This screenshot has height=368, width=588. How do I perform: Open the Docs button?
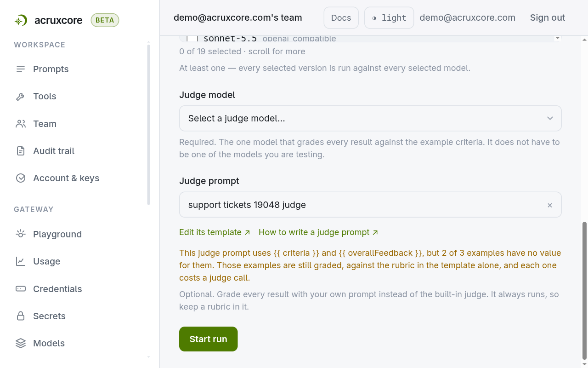(341, 18)
